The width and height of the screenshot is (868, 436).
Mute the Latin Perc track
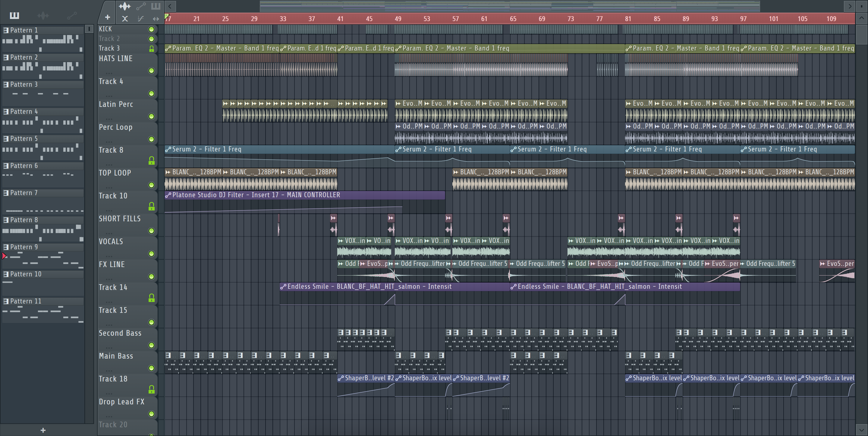click(152, 117)
